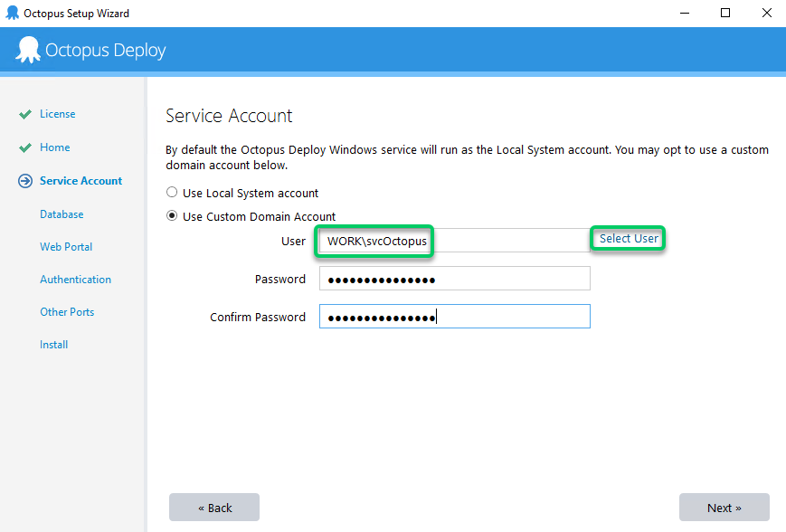Click the green checkmark beside License

25,115
